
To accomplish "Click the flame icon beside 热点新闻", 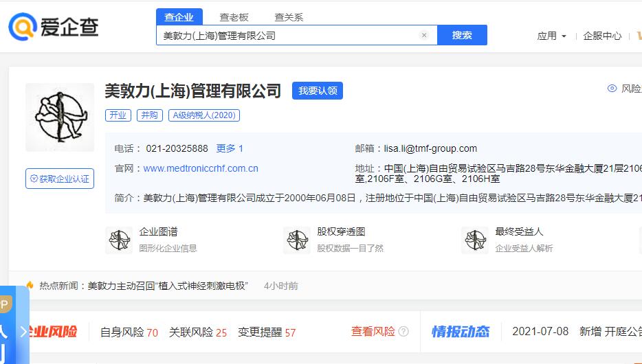I will [x=30, y=285].
